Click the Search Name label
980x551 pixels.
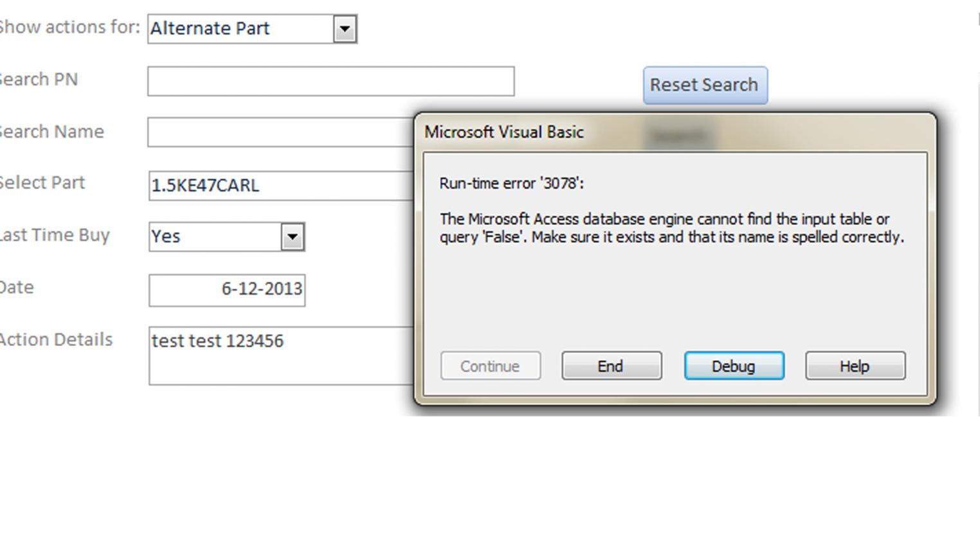click(51, 131)
